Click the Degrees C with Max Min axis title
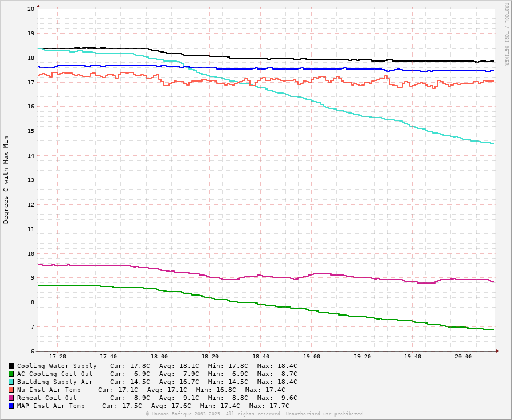 coord(6,179)
